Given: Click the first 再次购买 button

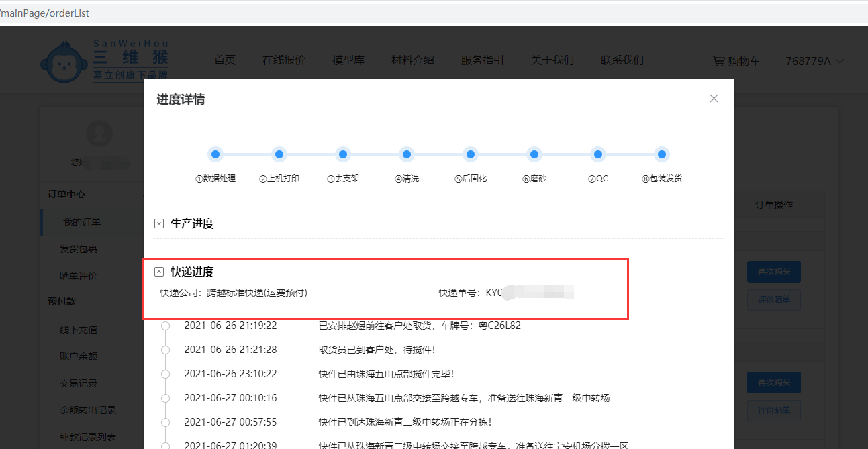Looking at the screenshot, I should pyautogui.click(x=773, y=272).
